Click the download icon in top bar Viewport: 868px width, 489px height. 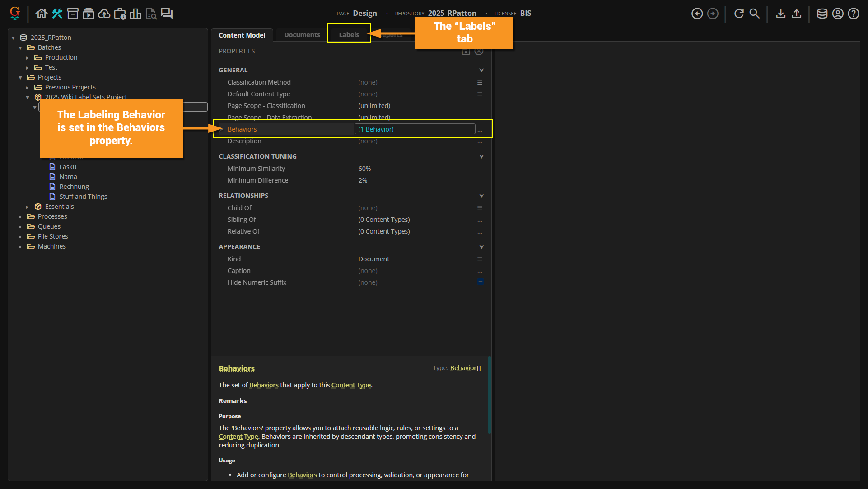780,14
